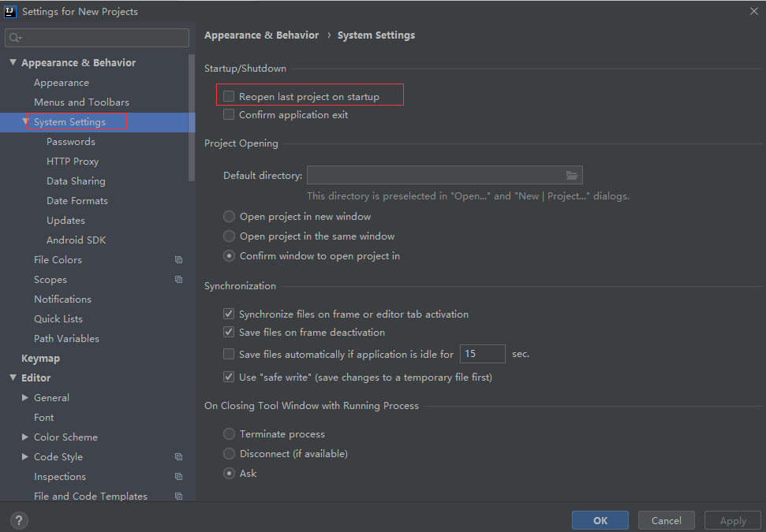Image resolution: width=766 pixels, height=532 pixels.
Task: Click Appearance & Behavior in the breadcrumb
Action: [x=261, y=35]
